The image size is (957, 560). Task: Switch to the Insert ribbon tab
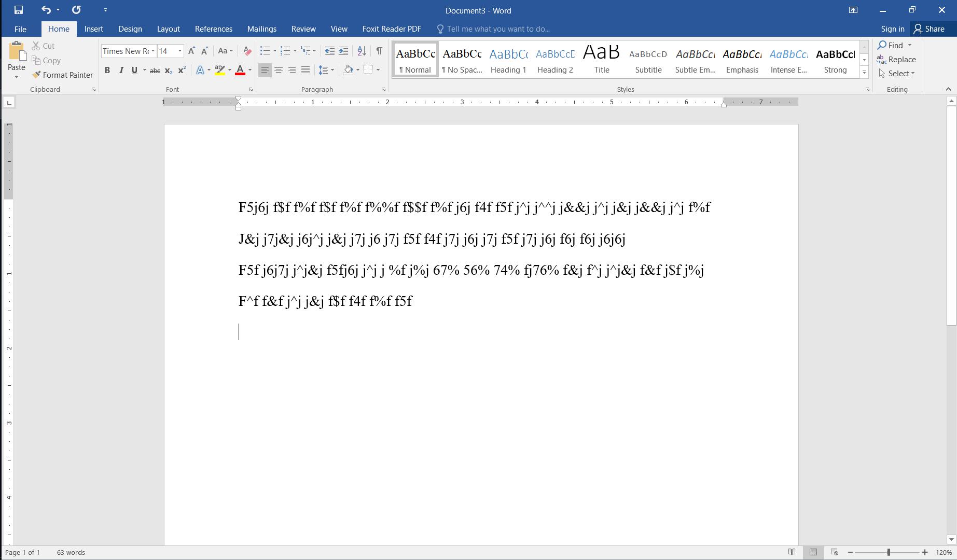[x=93, y=29]
